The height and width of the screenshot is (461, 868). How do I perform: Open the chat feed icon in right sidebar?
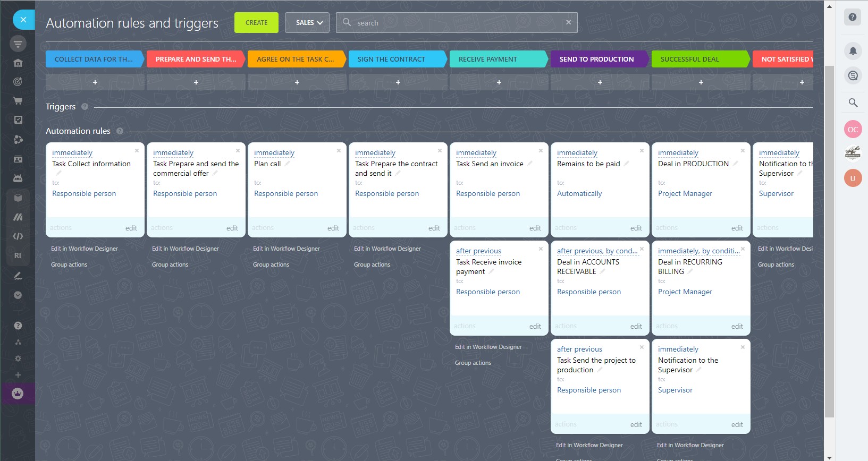853,75
